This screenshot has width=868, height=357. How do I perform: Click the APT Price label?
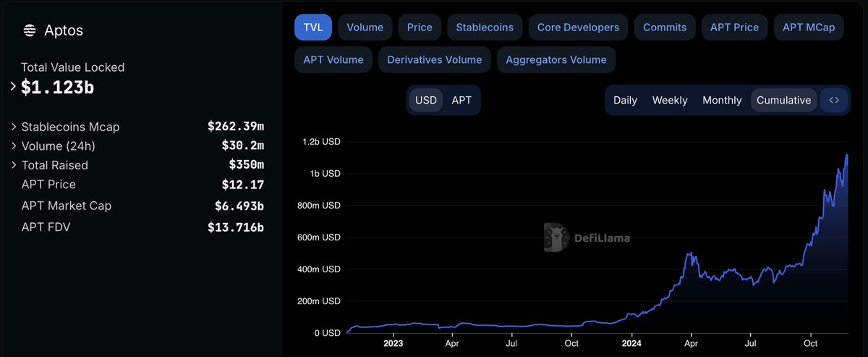click(48, 185)
